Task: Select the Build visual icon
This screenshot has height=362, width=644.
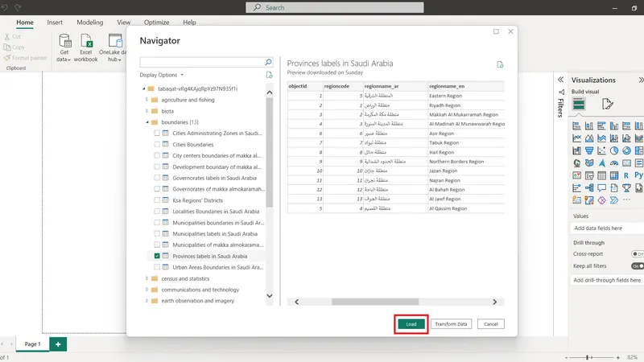Action: [579, 104]
